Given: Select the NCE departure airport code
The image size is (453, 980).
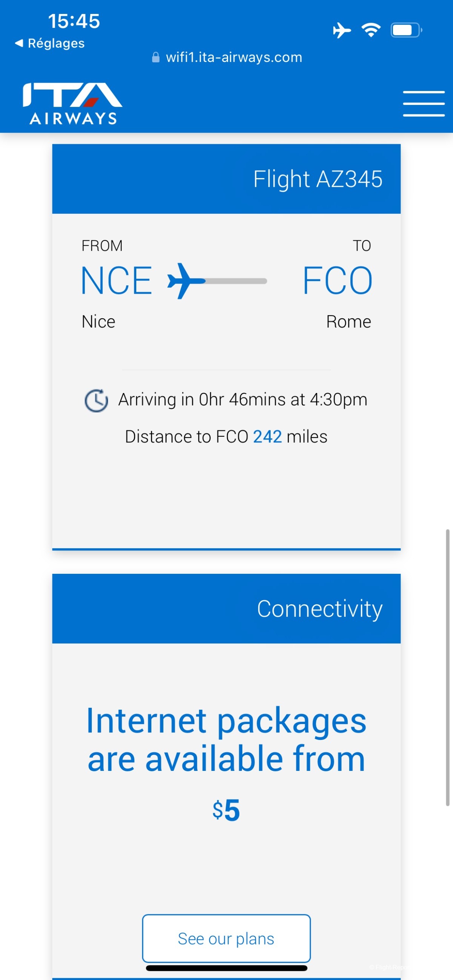Looking at the screenshot, I should click(116, 281).
